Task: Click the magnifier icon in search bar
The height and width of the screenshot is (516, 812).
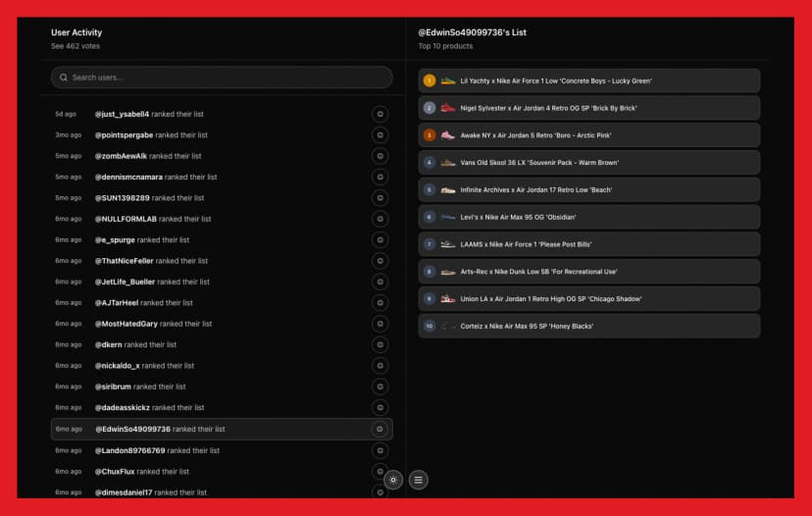Action: 63,77
